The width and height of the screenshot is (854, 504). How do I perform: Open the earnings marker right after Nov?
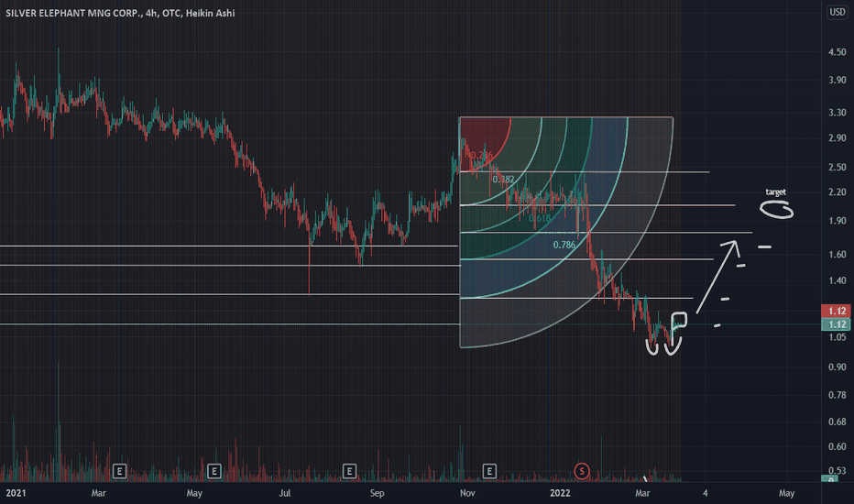tap(489, 471)
